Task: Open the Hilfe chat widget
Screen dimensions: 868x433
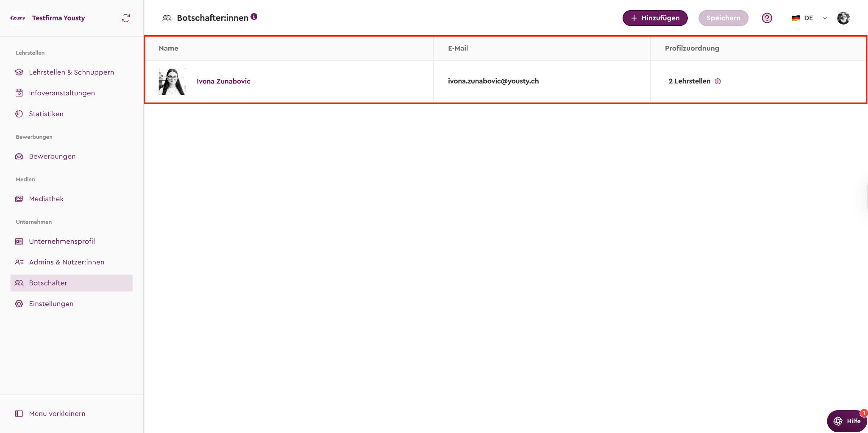Action: pyautogui.click(x=846, y=421)
